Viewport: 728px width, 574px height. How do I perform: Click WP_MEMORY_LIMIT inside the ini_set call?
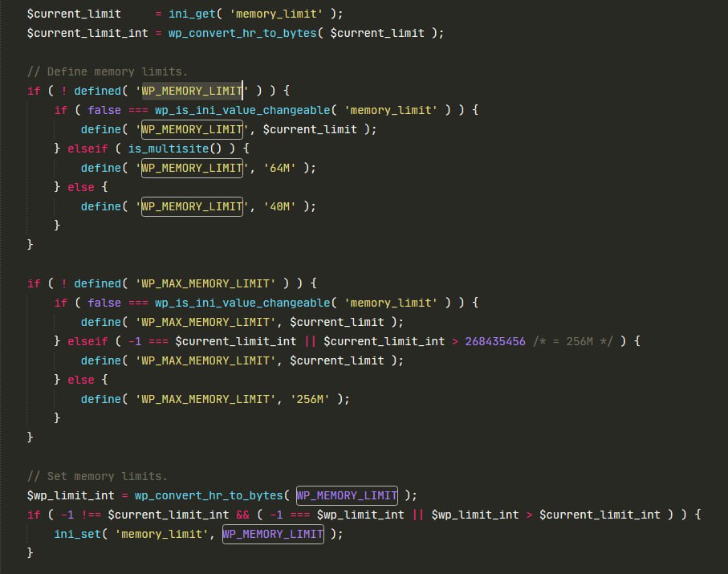click(x=273, y=534)
